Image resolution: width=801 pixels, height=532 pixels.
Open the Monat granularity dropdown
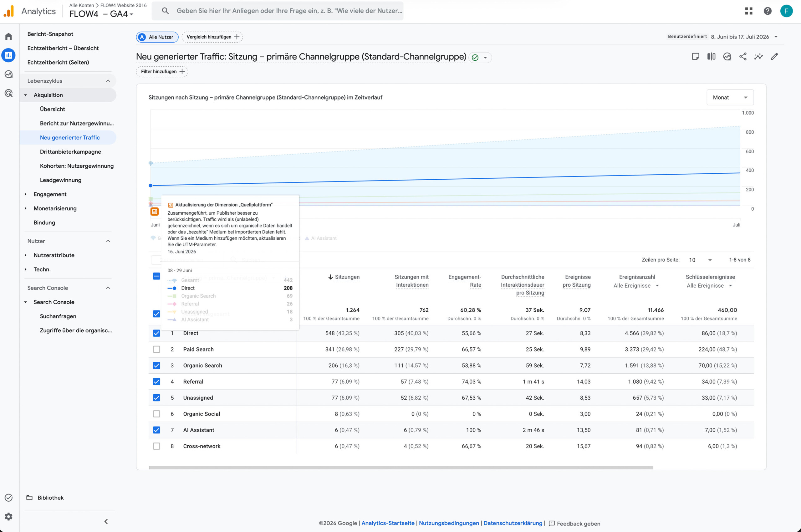pyautogui.click(x=730, y=97)
